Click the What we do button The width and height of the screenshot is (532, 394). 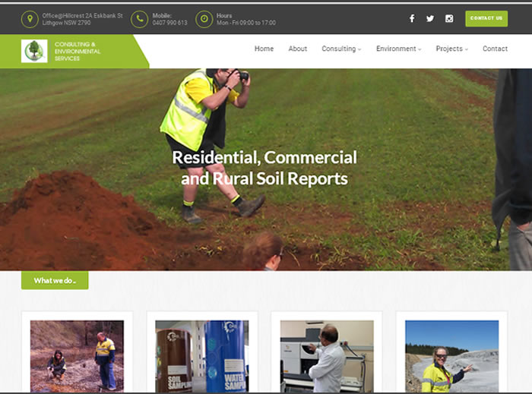pyautogui.click(x=55, y=280)
